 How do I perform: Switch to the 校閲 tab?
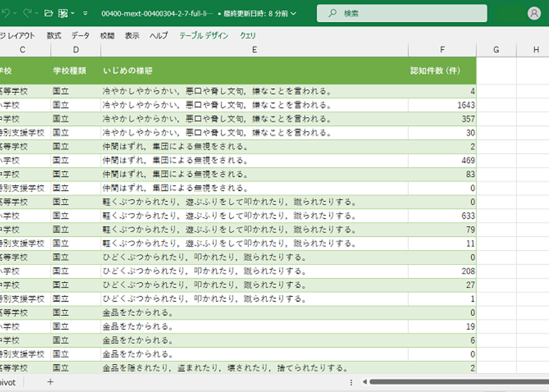107,36
